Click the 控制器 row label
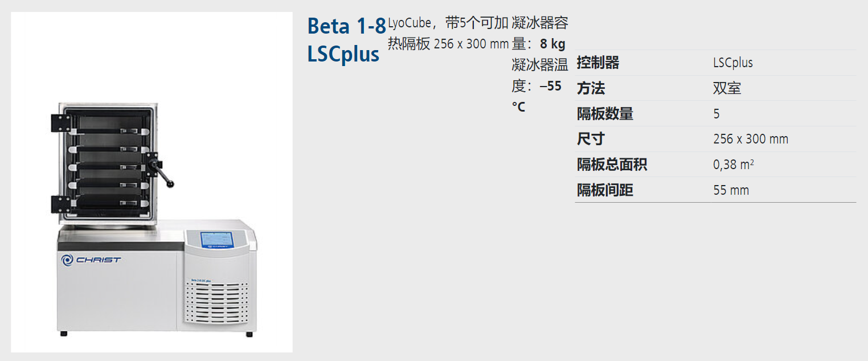This screenshot has height=361, width=868. click(598, 63)
